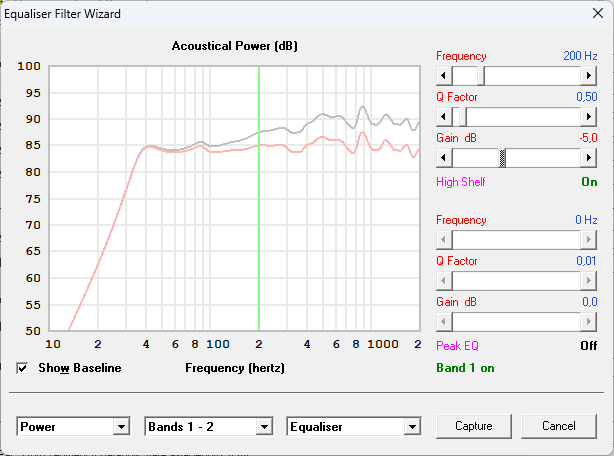Click the Band 1 Frequency slider thumb

point(481,76)
